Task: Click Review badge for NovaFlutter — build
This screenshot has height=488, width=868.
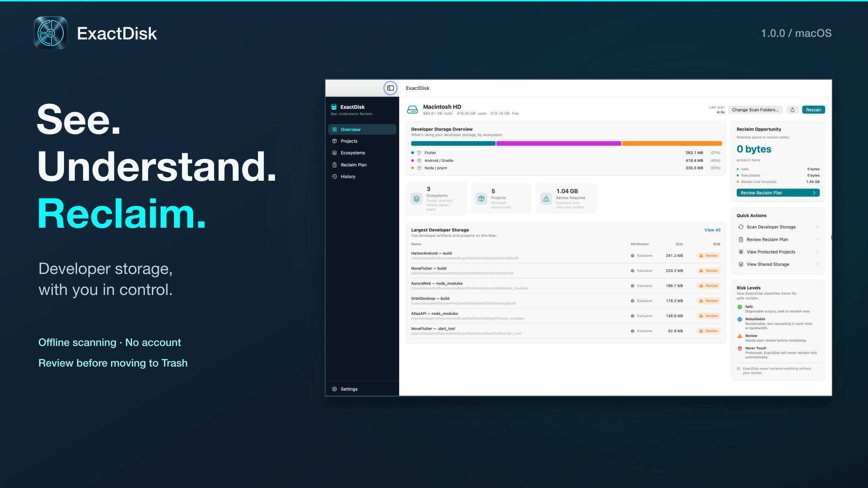Action: (709, 271)
